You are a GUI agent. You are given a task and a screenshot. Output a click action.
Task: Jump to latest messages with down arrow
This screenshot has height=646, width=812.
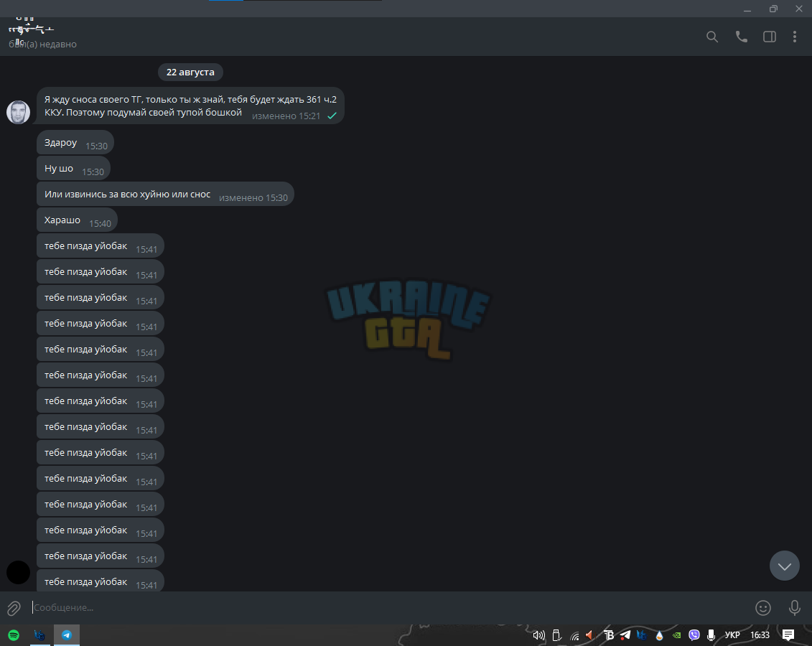point(785,566)
